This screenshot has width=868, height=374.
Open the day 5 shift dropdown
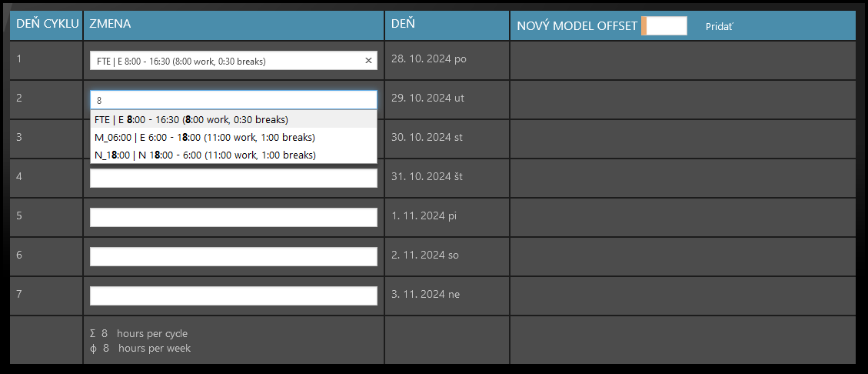pos(233,217)
